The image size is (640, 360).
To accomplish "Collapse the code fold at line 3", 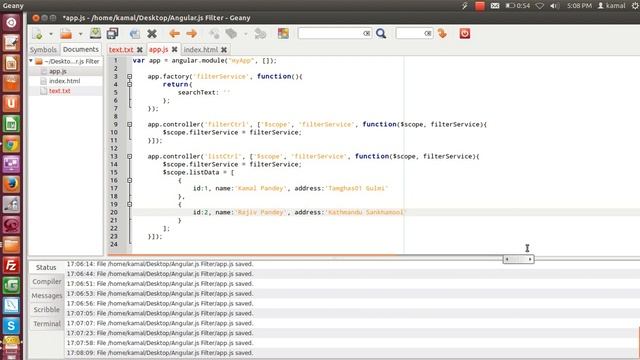I will [x=129, y=76].
